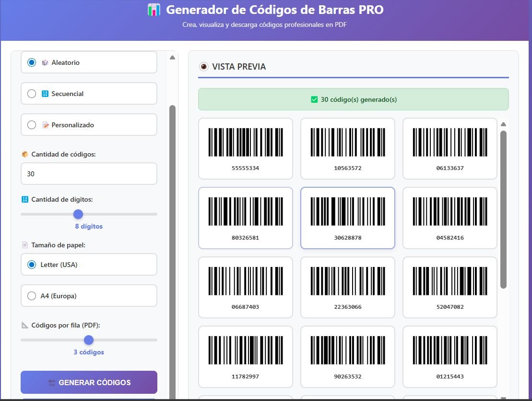Image resolution: width=532 pixels, height=401 pixels.
Task: Select barcode thumbnail 30628878
Action: pos(347,218)
